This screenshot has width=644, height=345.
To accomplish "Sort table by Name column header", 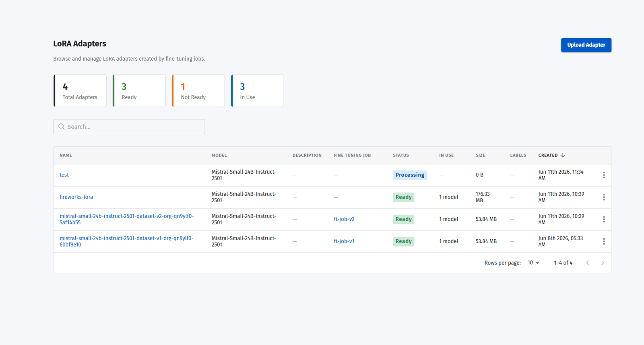I will [66, 155].
